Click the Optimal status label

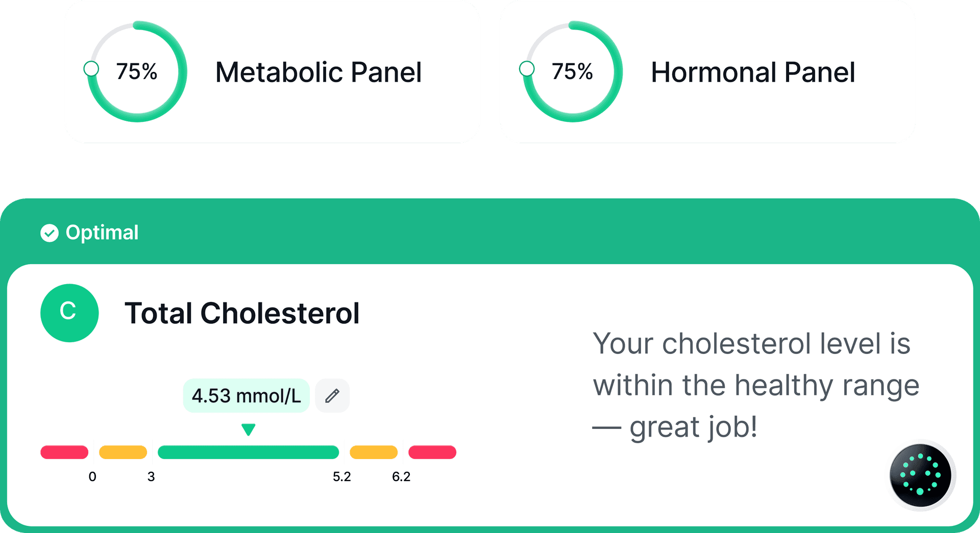point(102,233)
